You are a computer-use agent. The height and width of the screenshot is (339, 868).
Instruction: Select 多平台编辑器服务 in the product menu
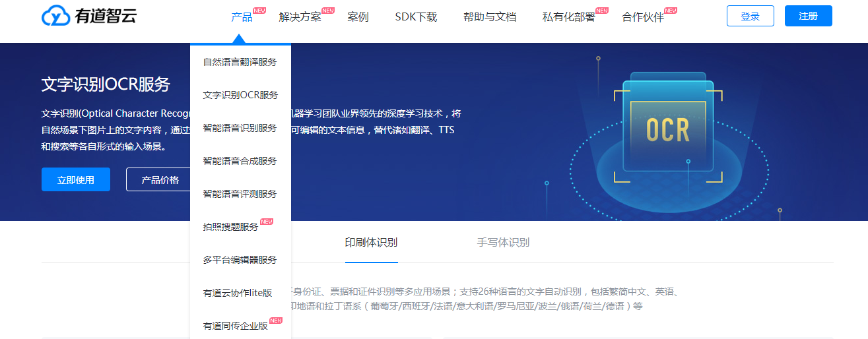pos(240,260)
